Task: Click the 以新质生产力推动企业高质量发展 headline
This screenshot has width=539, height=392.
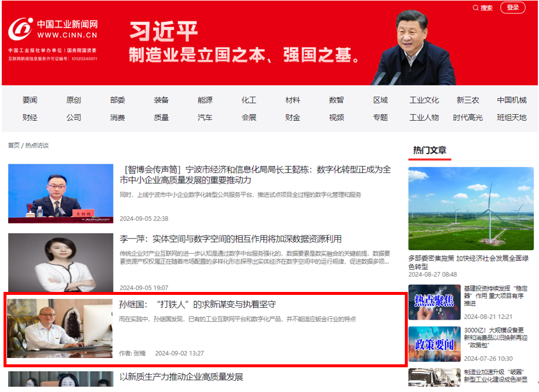Action: tap(181, 377)
